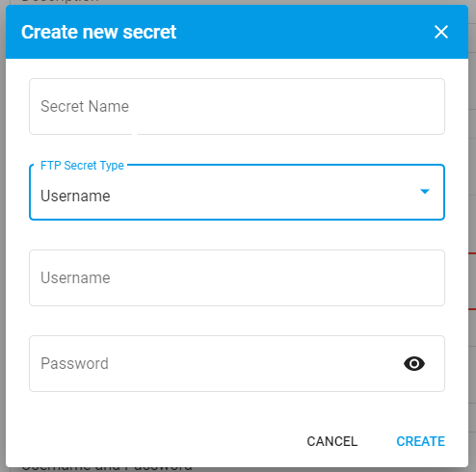
Task: Open the FTP Secret Type combo box
Action: point(237,192)
